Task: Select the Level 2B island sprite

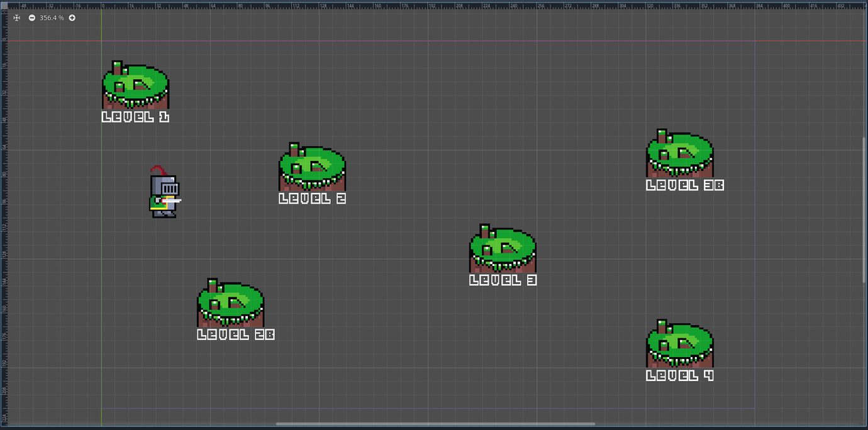Action: [230, 303]
